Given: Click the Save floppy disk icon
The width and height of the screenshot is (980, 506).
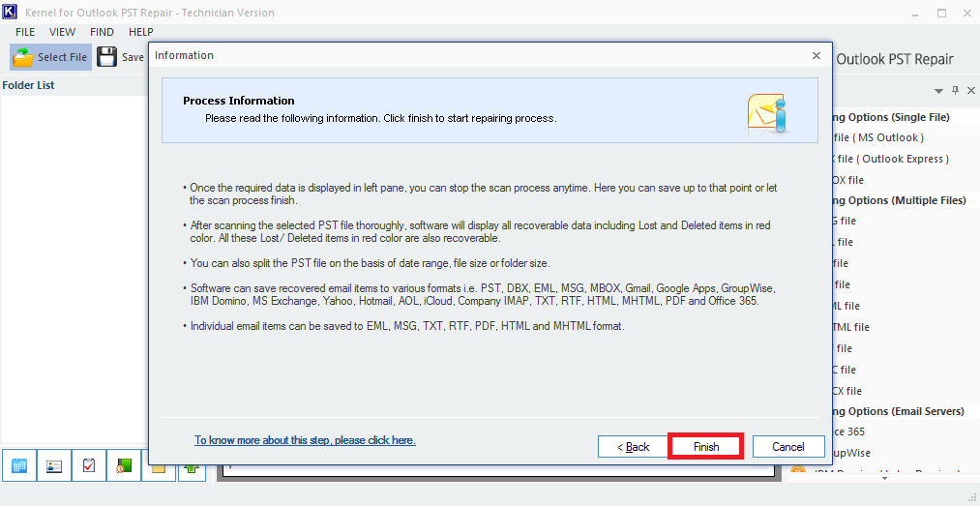Looking at the screenshot, I should pyautogui.click(x=106, y=57).
